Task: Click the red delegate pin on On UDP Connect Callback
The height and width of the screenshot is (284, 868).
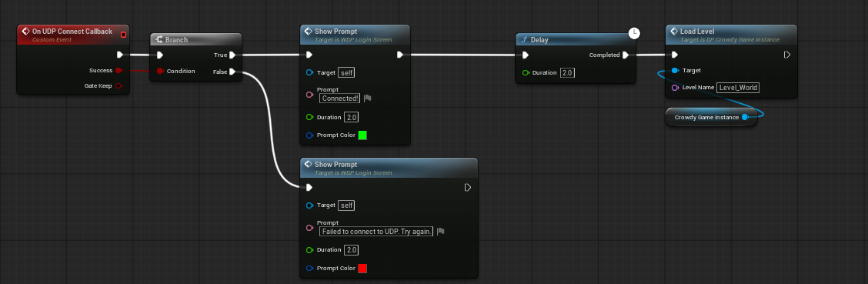Action: [x=123, y=35]
